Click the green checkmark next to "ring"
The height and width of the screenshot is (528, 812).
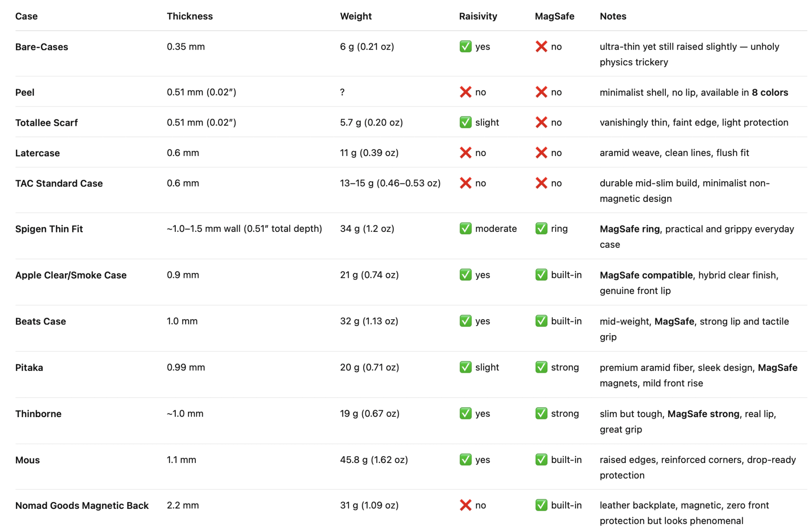coord(541,229)
